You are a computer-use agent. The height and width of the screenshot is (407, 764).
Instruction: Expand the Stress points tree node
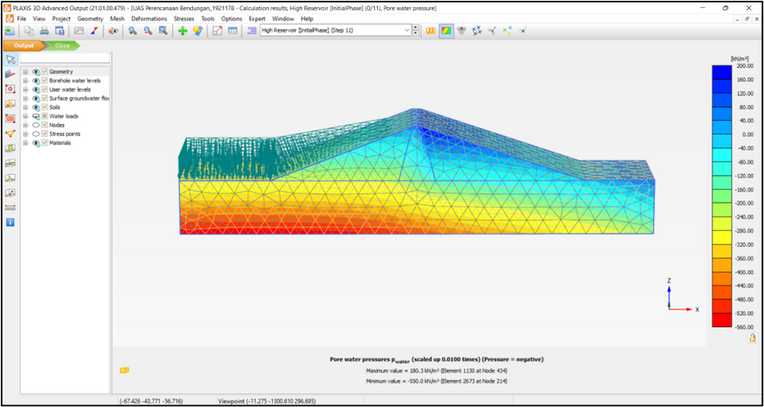coord(25,134)
